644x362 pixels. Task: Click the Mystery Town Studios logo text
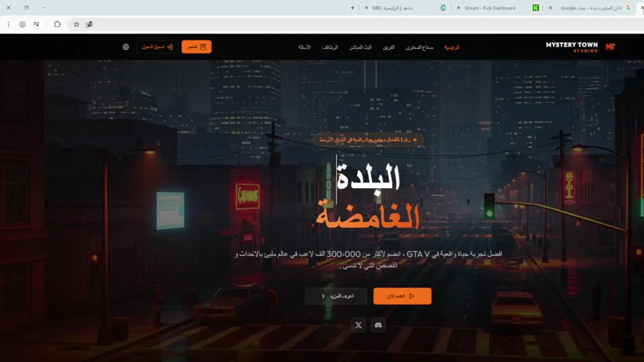(x=572, y=47)
